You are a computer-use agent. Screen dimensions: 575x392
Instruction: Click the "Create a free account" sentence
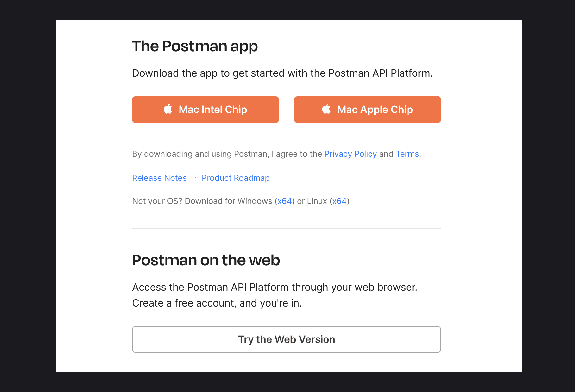217,303
